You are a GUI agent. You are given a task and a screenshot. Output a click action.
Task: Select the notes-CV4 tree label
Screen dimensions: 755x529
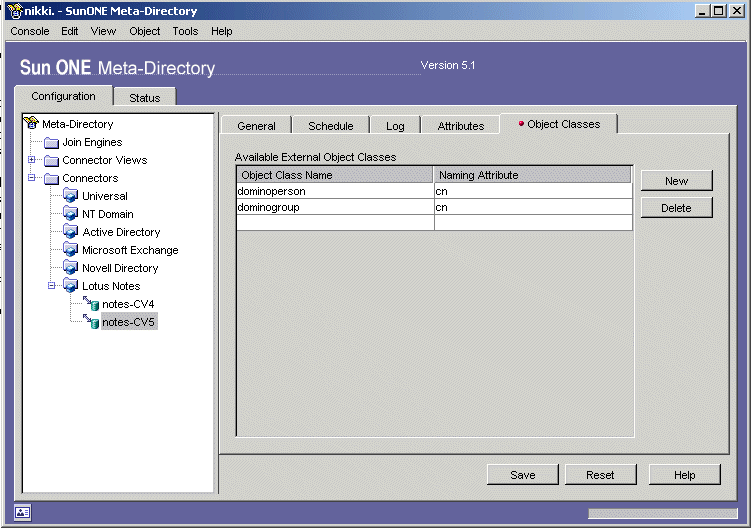pos(128,304)
